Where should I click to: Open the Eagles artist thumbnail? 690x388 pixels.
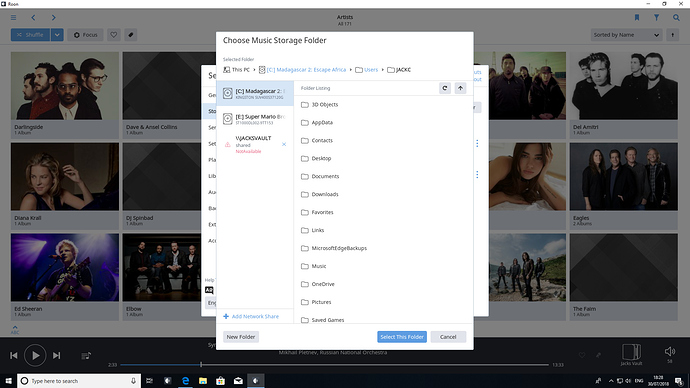(x=624, y=176)
